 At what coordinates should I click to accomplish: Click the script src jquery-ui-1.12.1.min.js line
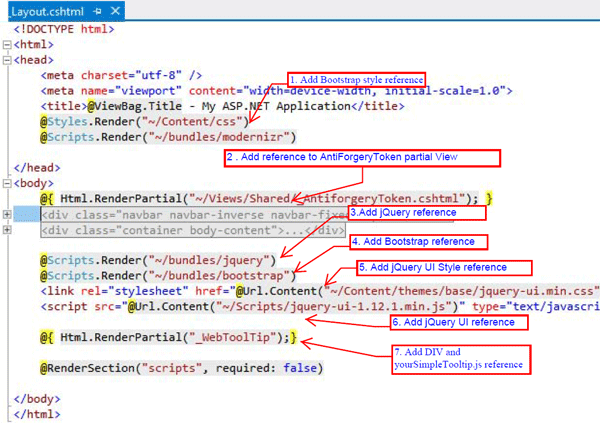pos(320,307)
